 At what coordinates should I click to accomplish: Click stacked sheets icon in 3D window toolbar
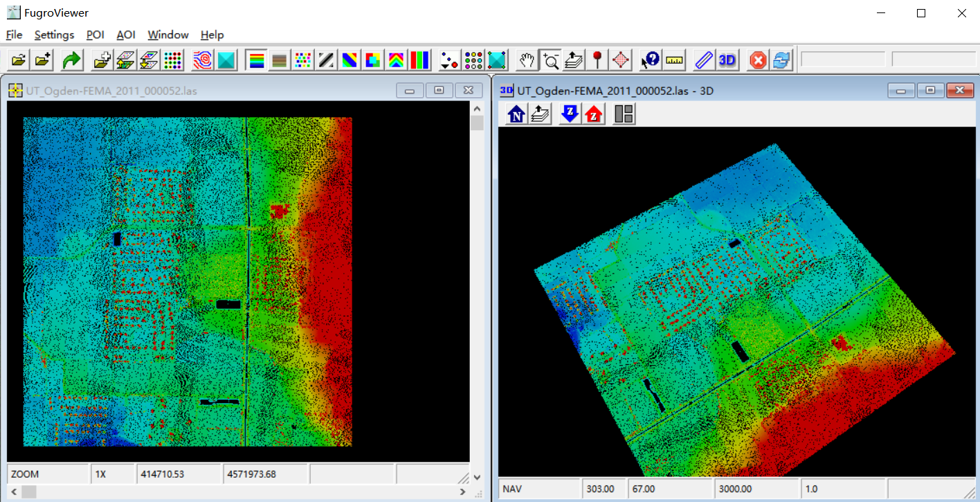pyautogui.click(x=541, y=114)
